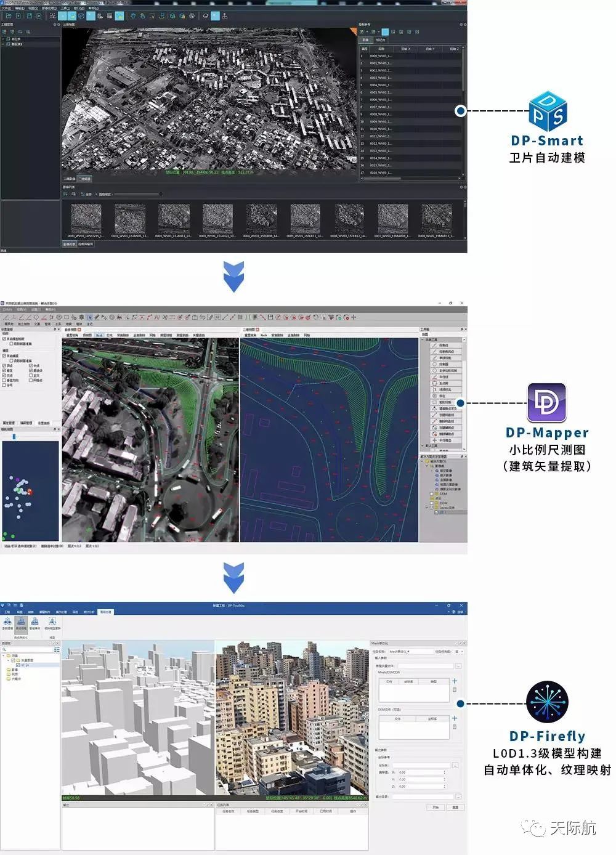Screen dimensions: 616x855
Task: Expand the scene root folder in DP-Firefly tree
Action: tap(4, 655)
